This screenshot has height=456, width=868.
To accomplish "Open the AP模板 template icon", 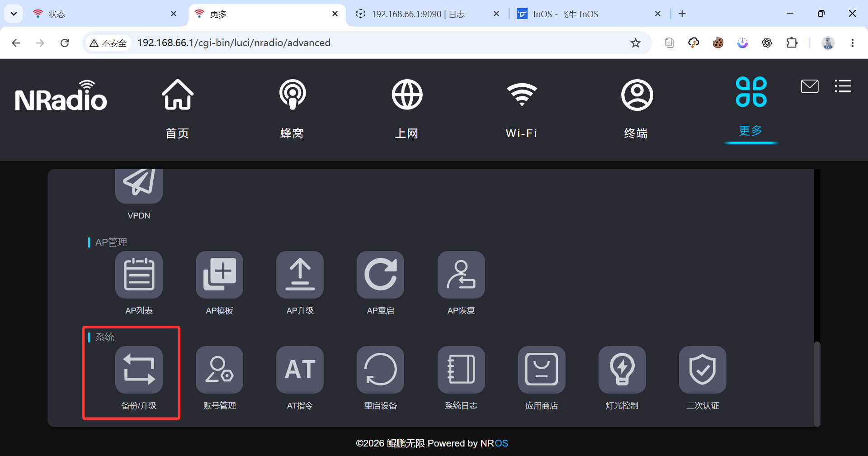I will tap(219, 275).
